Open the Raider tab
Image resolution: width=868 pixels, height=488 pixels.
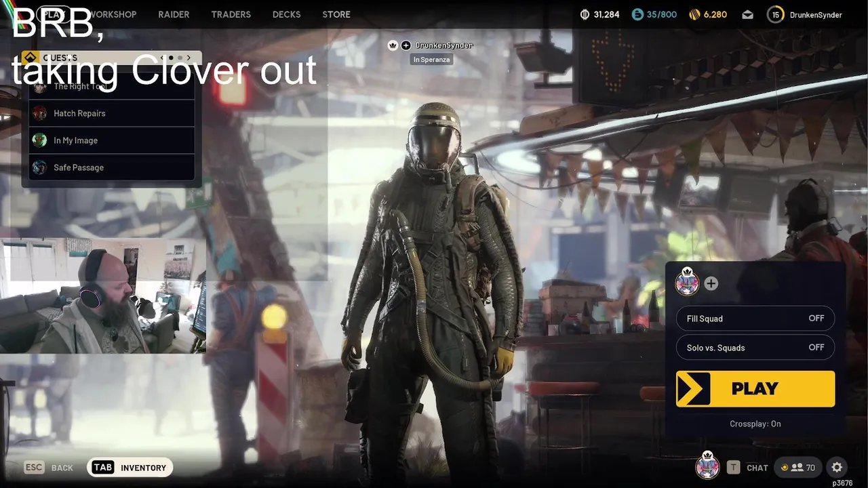click(174, 14)
